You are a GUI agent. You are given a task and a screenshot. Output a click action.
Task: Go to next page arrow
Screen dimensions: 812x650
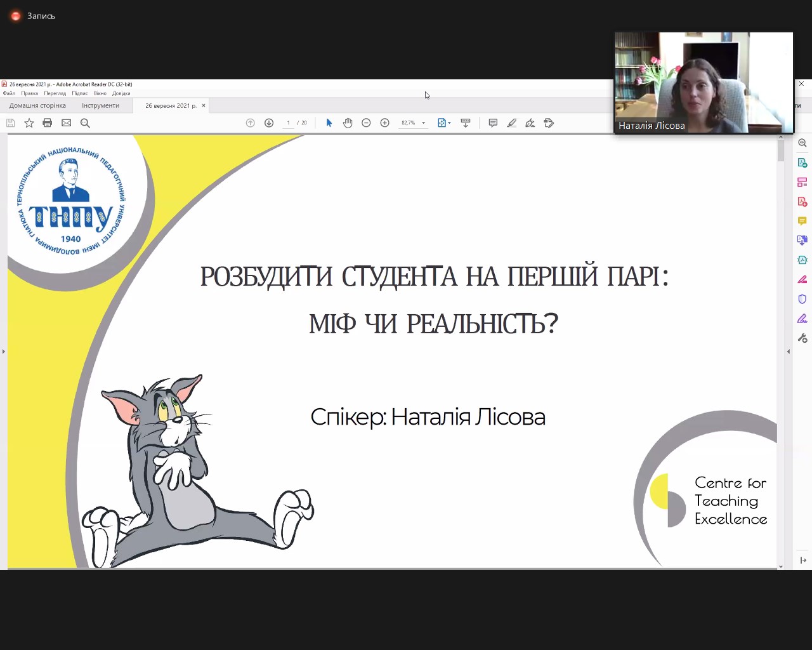click(x=269, y=123)
